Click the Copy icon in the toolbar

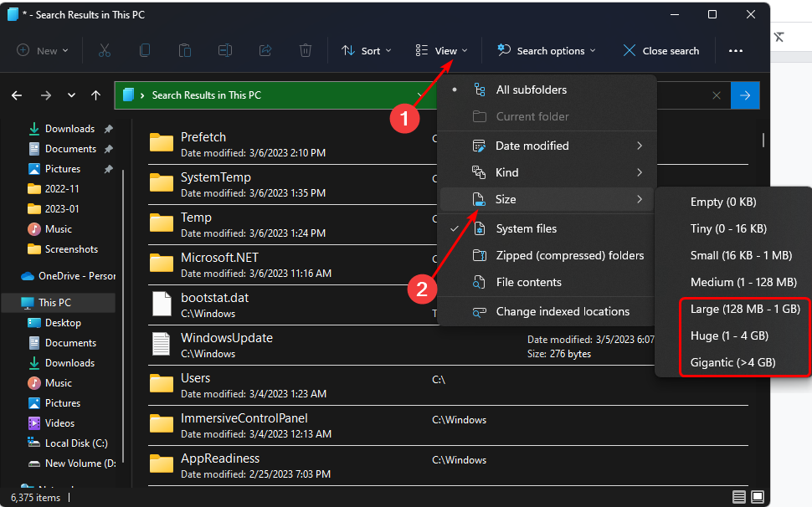[x=145, y=50]
